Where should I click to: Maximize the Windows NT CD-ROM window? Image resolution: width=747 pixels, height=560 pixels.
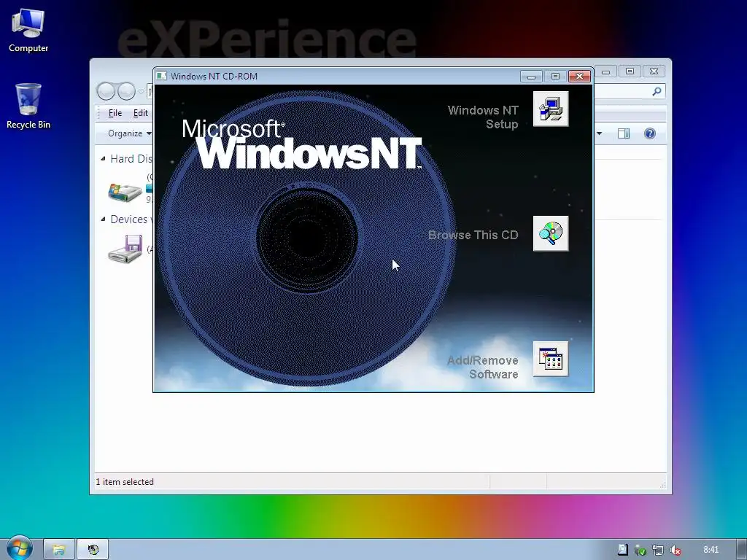(555, 76)
